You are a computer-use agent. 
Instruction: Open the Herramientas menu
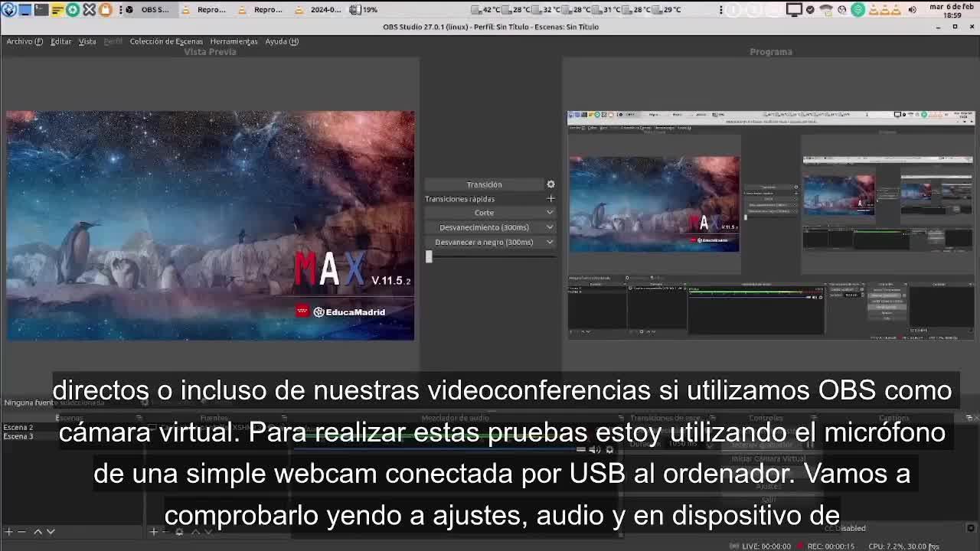pos(234,41)
